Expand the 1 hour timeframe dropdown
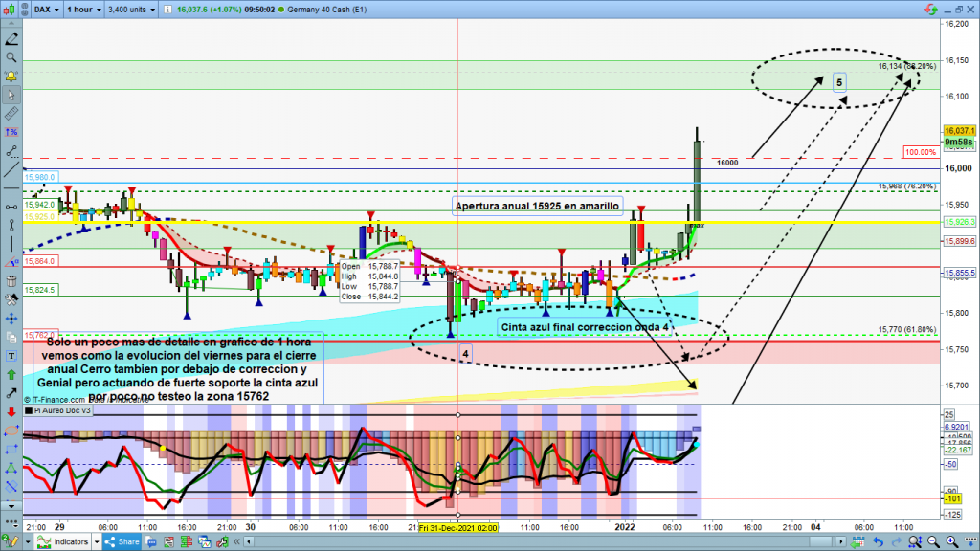Image resolution: width=980 pixels, height=551 pixels. tap(83, 8)
